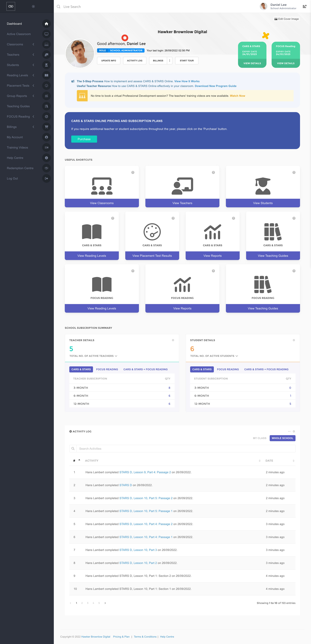Sort activity log by Date column
Screen dimensions: 311x644
(280, 461)
